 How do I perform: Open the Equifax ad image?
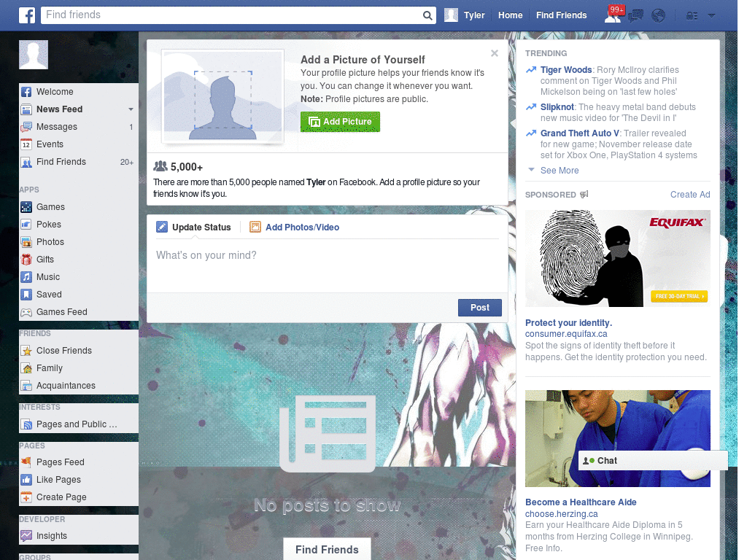click(x=617, y=259)
